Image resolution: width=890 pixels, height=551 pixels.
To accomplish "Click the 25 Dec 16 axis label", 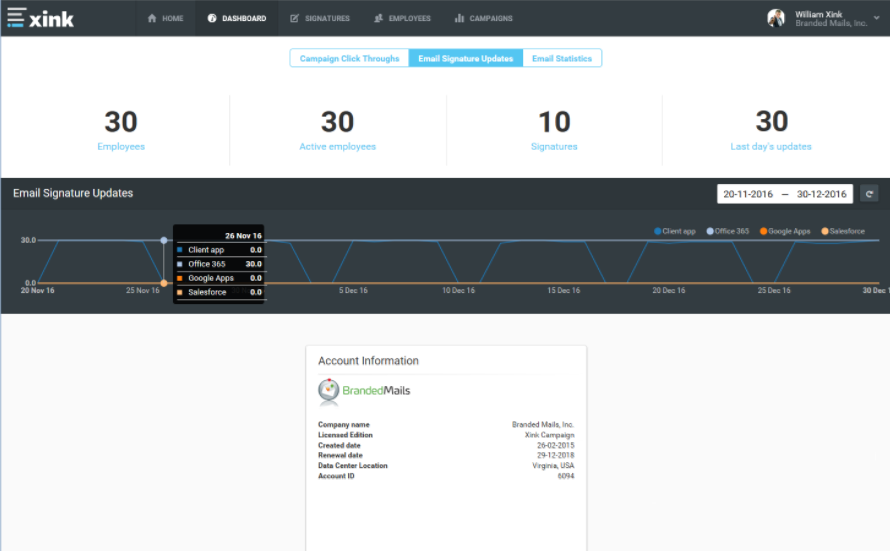I will [x=774, y=291].
